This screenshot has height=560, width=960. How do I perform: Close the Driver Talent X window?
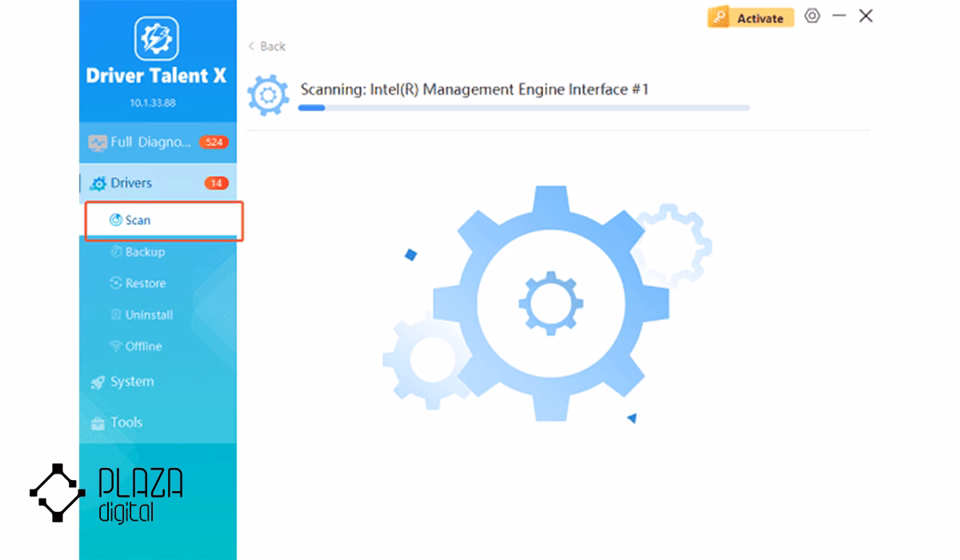(866, 16)
